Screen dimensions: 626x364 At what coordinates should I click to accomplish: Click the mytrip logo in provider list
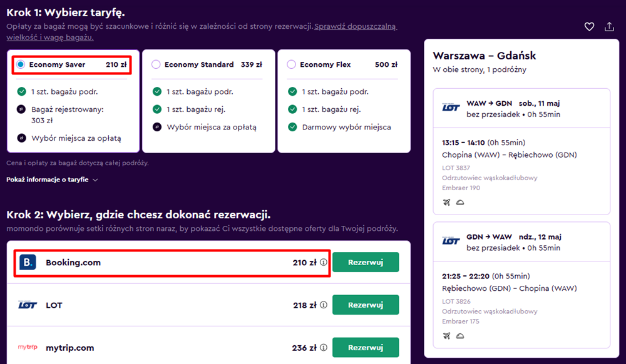coord(28,347)
